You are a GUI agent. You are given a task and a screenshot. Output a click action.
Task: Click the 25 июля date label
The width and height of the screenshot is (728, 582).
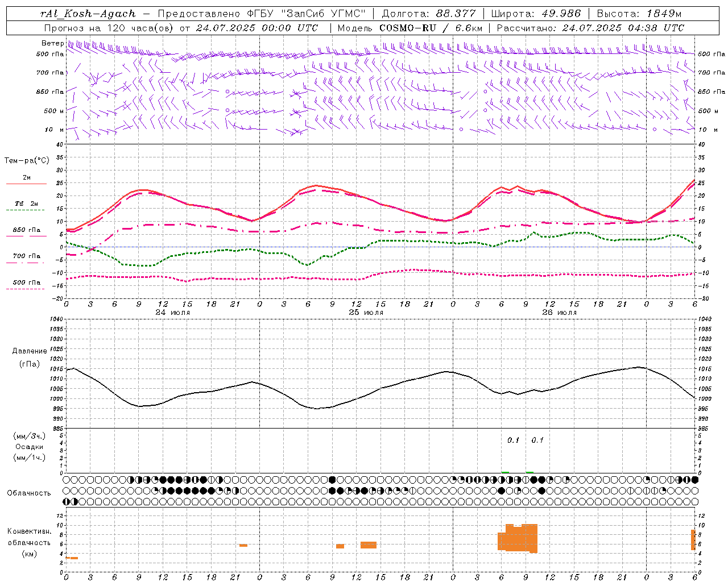366,313
